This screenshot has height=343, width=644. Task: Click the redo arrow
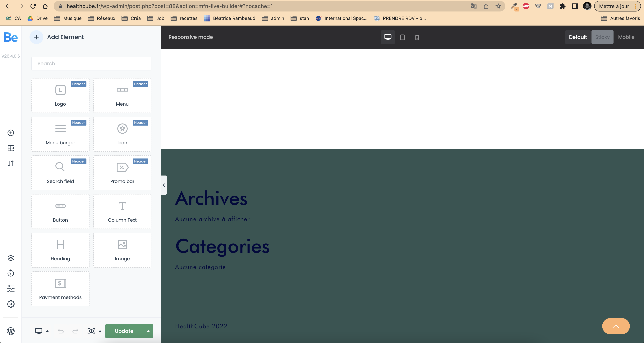tap(75, 331)
